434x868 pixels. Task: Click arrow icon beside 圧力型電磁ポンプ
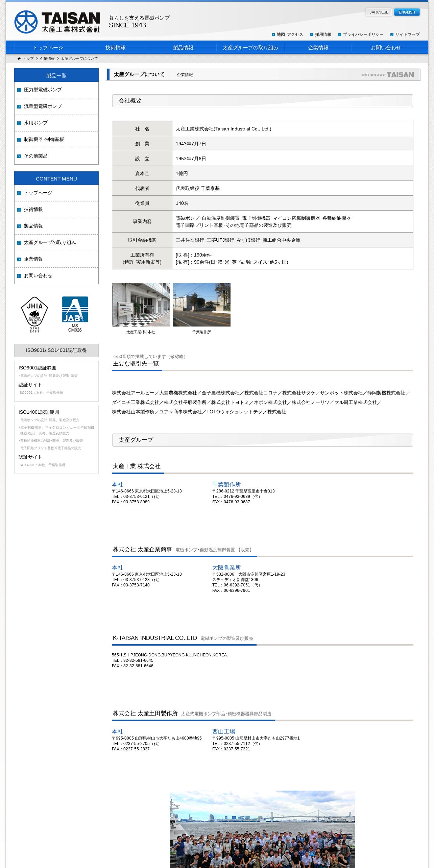(x=19, y=90)
